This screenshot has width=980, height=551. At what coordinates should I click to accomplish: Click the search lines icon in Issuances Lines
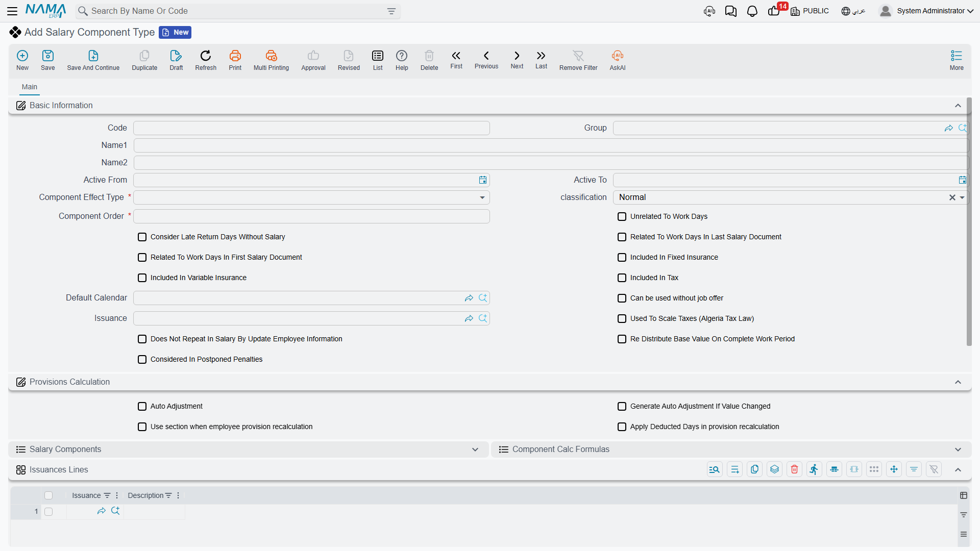tap(715, 469)
